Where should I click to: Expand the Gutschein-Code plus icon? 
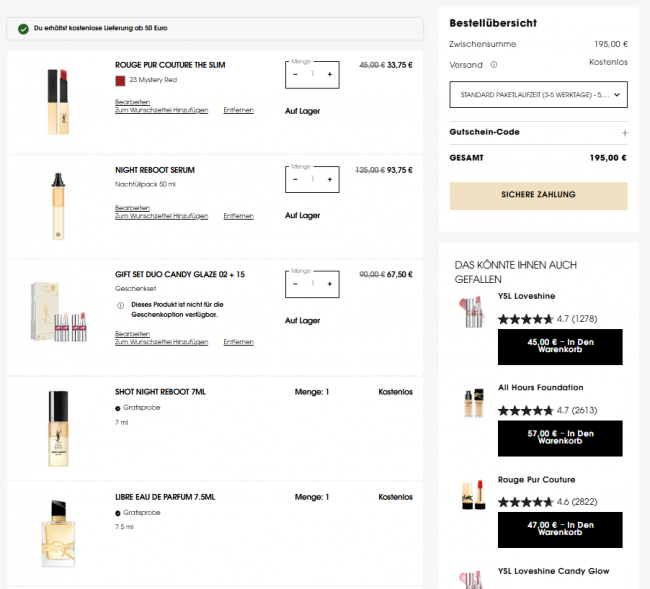pos(624,133)
